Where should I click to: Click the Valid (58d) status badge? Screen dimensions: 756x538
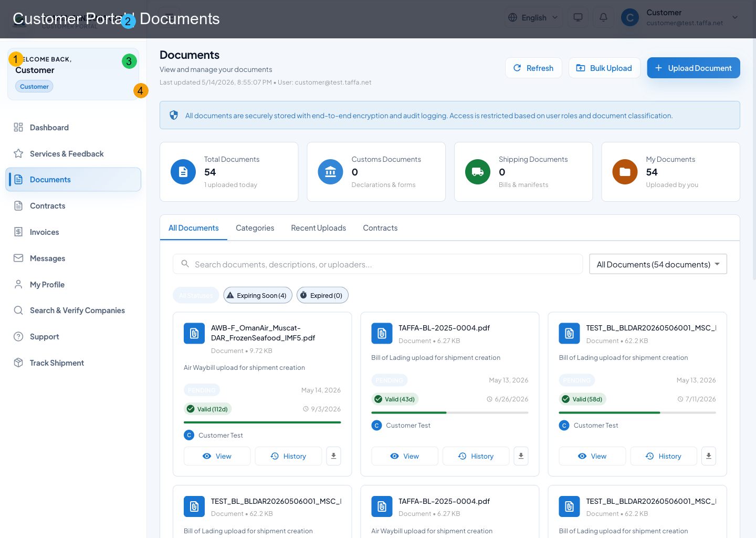click(x=583, y=399)
